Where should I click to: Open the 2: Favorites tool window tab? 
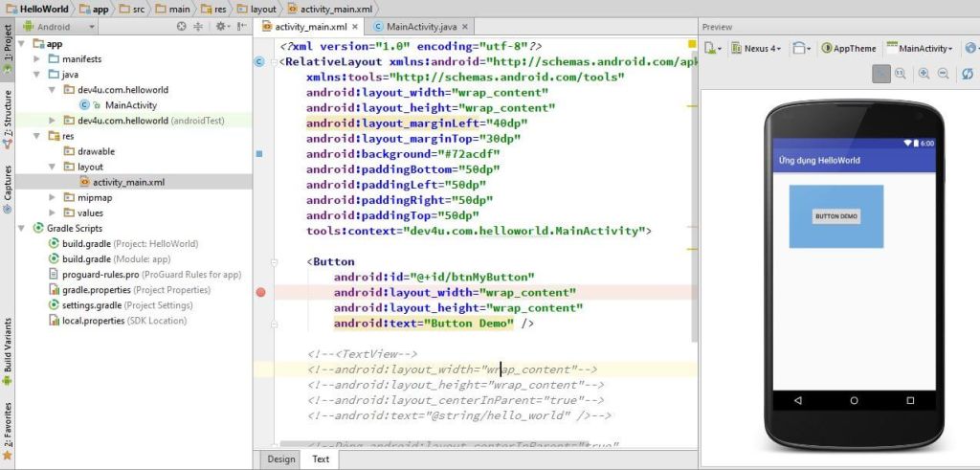[8, 432]
